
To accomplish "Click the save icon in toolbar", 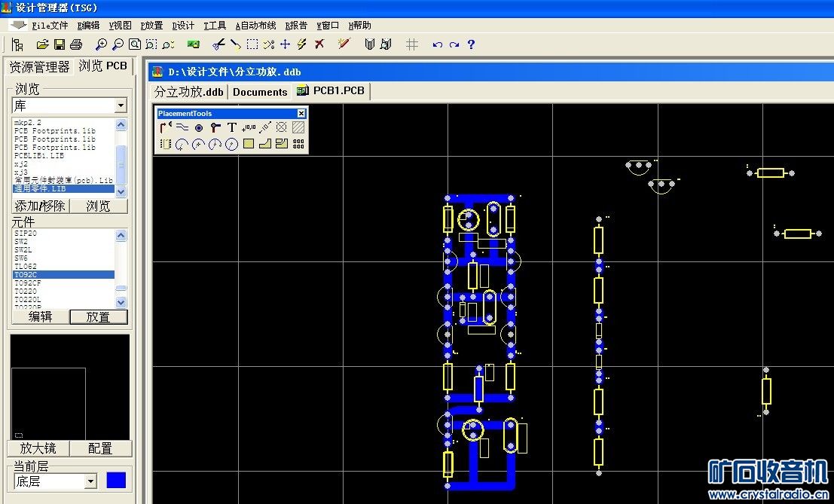I will 59,44.
